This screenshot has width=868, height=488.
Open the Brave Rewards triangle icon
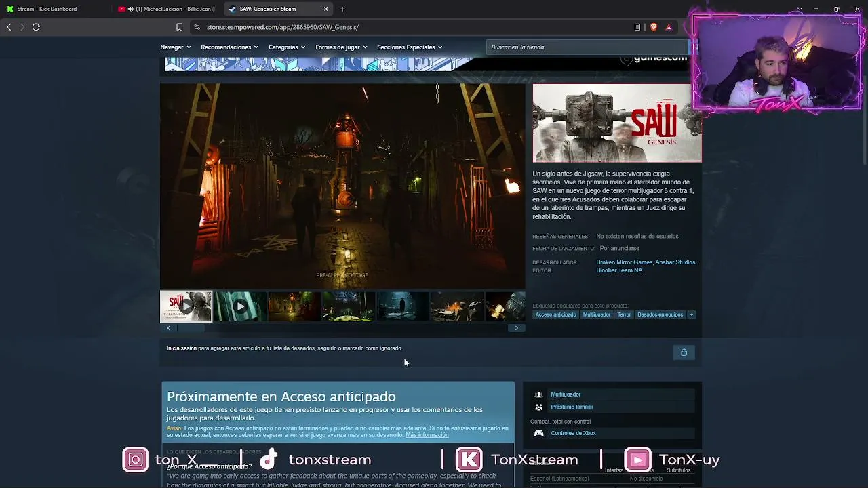669,27
